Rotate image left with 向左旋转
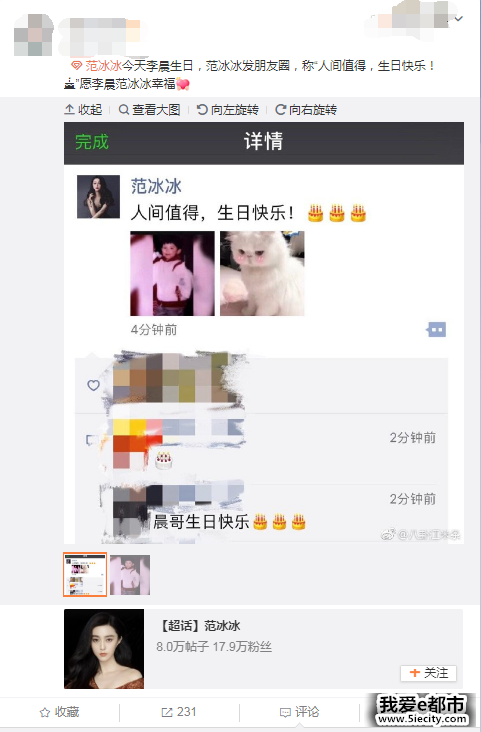The height and width of the screenshot is (732, 481). click(227, 110)
